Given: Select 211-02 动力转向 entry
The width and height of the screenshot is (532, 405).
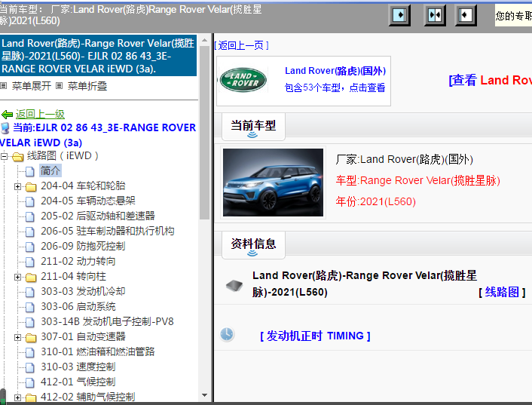Looking at the screenshot, I should [78, 262].
